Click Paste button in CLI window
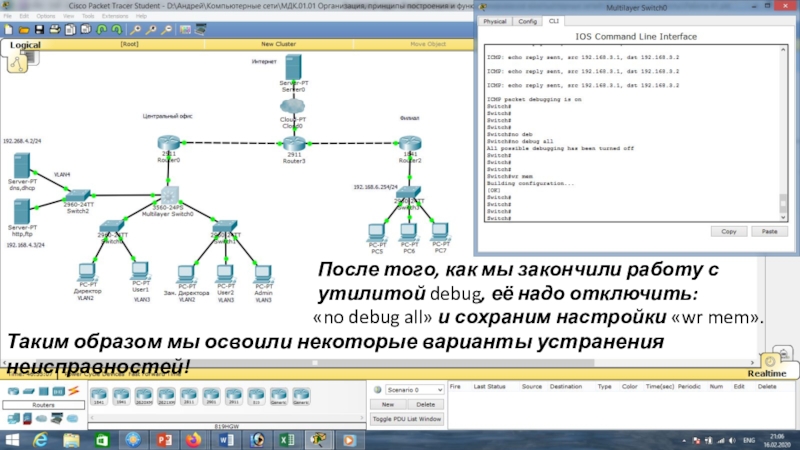800x450 pixels. [769, 232]
